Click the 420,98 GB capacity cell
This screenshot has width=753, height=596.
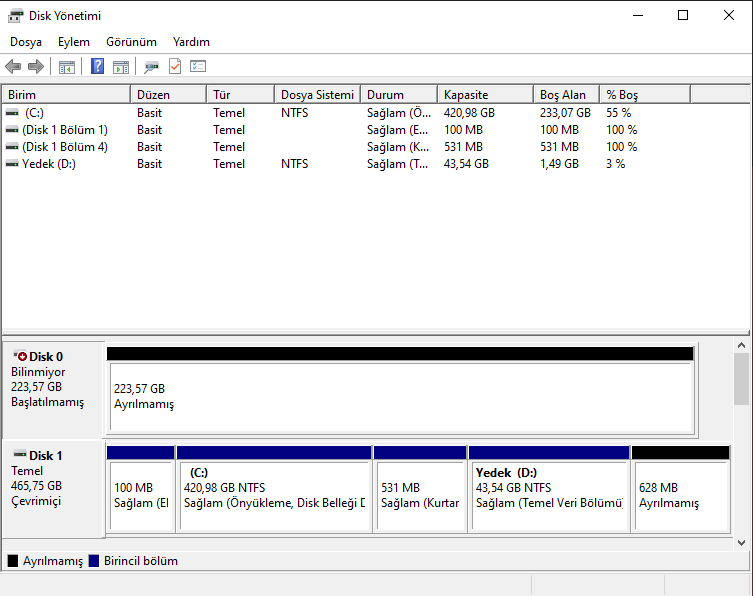(x=469, y=113)
